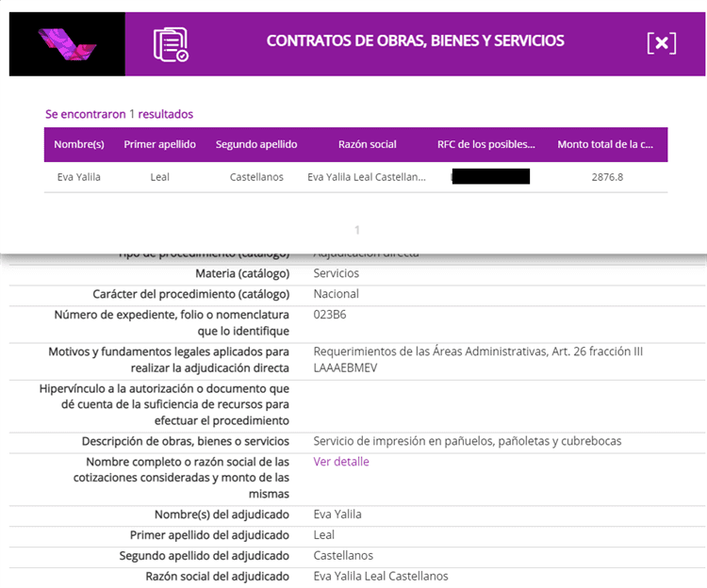
Task: Click the expediente number 023B6
Action: [330, 315]
